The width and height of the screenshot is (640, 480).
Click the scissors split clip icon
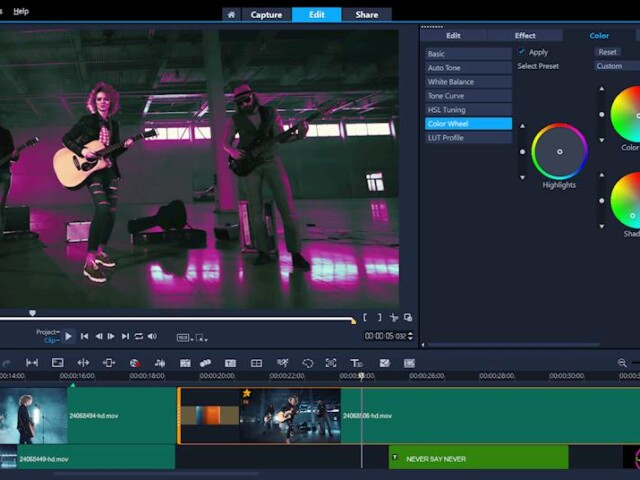pos(394,318)
